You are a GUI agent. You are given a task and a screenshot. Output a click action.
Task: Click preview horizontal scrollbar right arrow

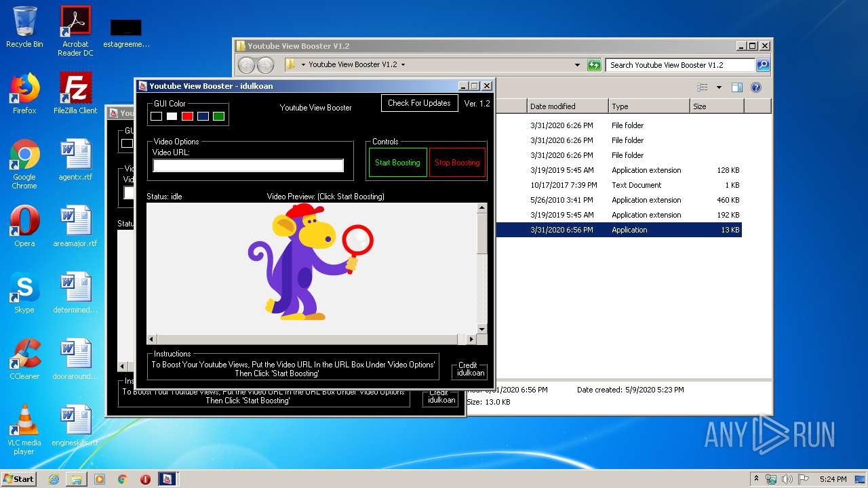[471, 339]
